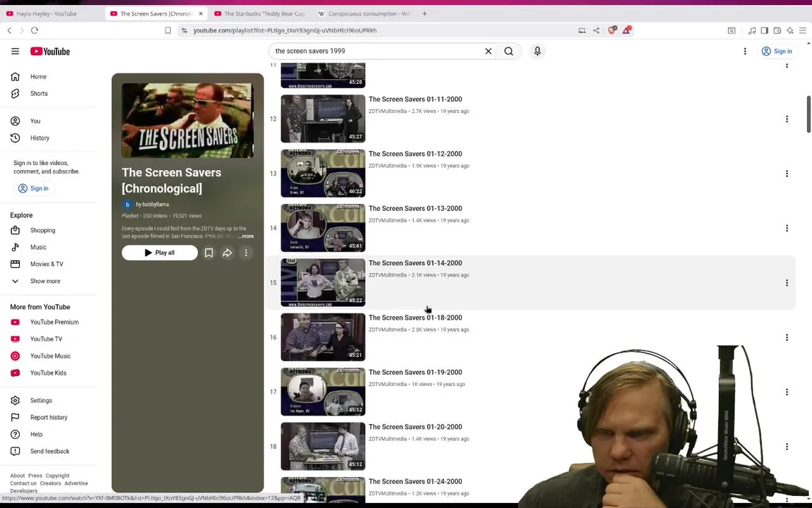This screenshot has width=812, height=508.
Task: Click ZDTVMultimedia under 01-14-2000 video
Action: [388, 275]
